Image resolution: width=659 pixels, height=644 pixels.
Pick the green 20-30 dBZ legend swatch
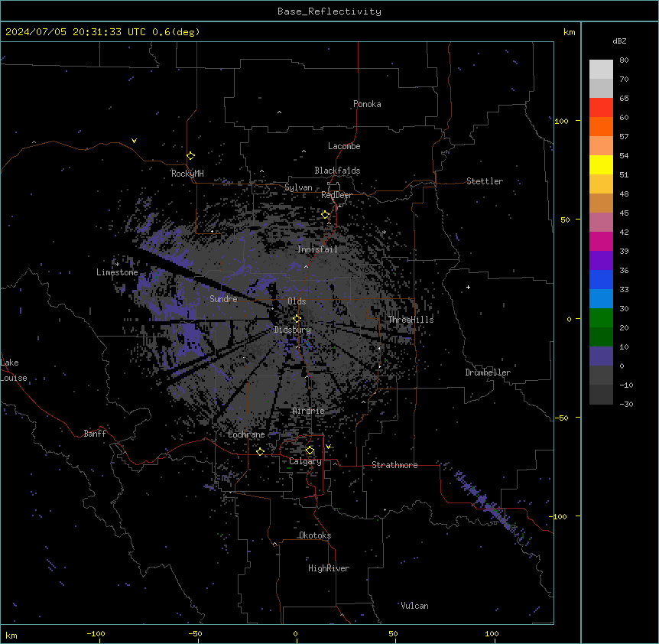[601, 318]
